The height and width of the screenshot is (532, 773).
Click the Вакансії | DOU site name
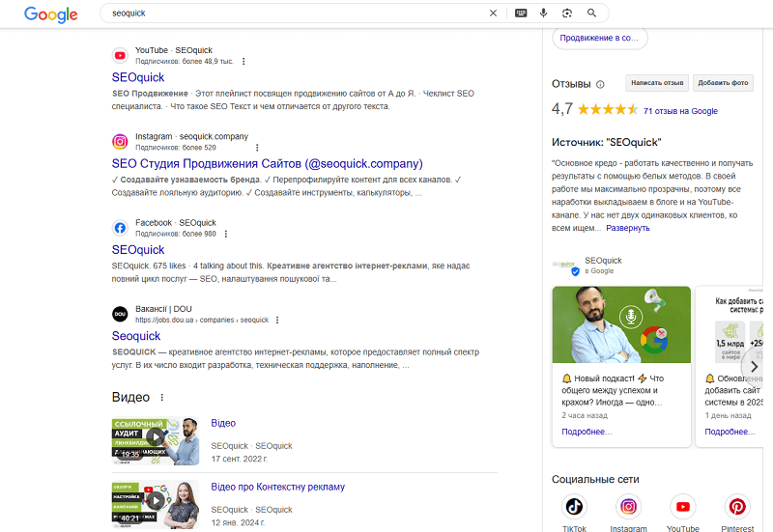(163, 309)
